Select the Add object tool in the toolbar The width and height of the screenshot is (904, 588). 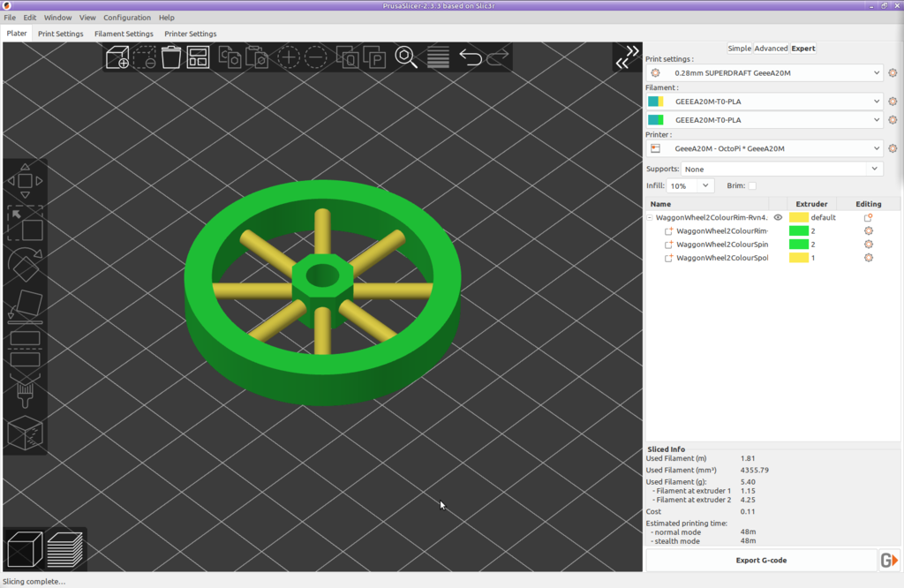(x=116, y=57)
